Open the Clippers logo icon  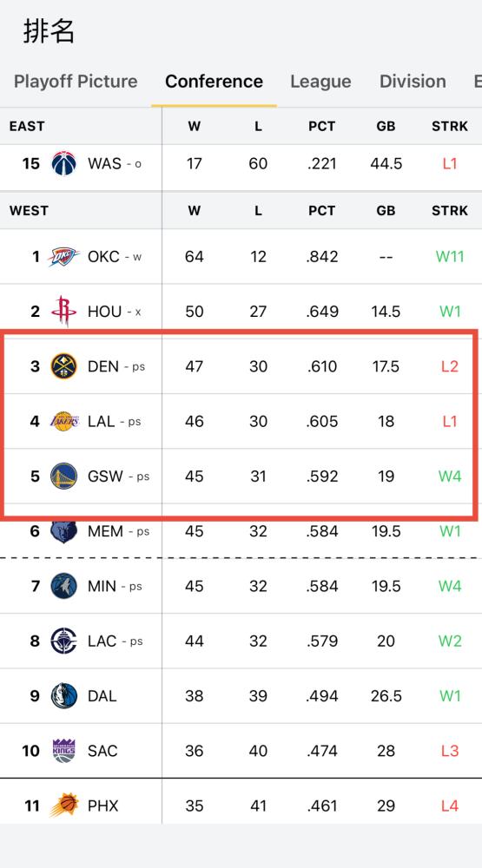point(63,641)
